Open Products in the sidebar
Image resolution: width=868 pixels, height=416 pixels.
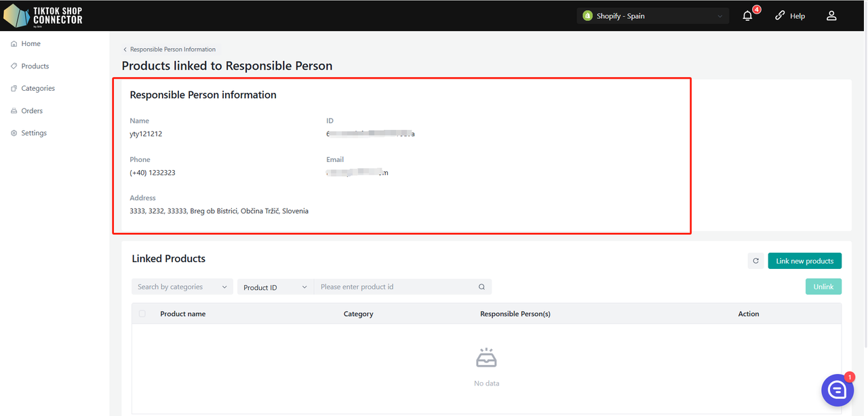point(35,66)
